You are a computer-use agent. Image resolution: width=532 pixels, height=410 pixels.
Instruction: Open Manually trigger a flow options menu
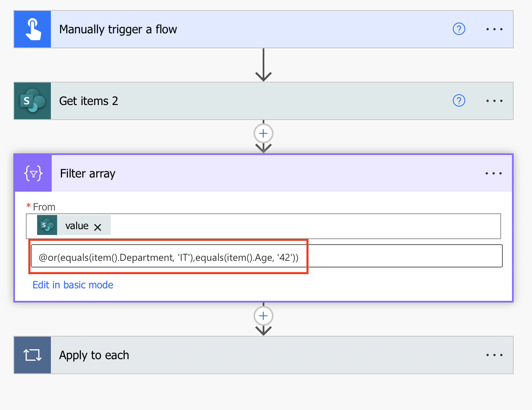click(494, 29)
